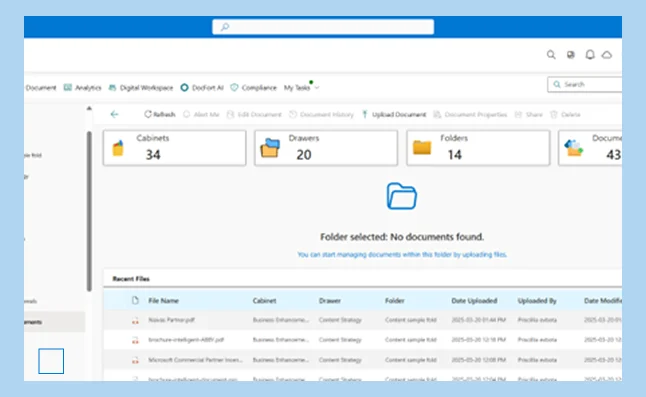Open the Compliance menu tab
The height and width of the screenshot is (397, 646).
(253, 87)
